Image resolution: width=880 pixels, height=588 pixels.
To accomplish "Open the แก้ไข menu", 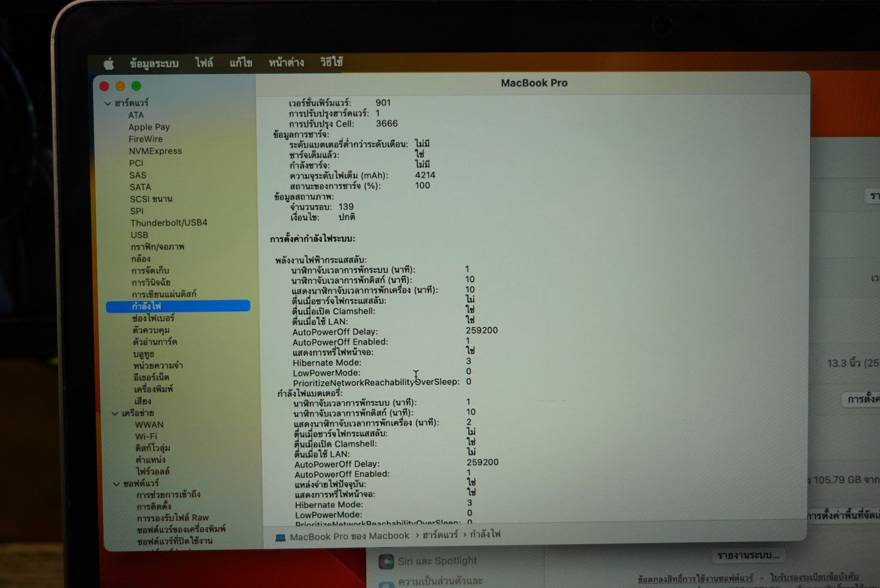I will pos(241,63).
